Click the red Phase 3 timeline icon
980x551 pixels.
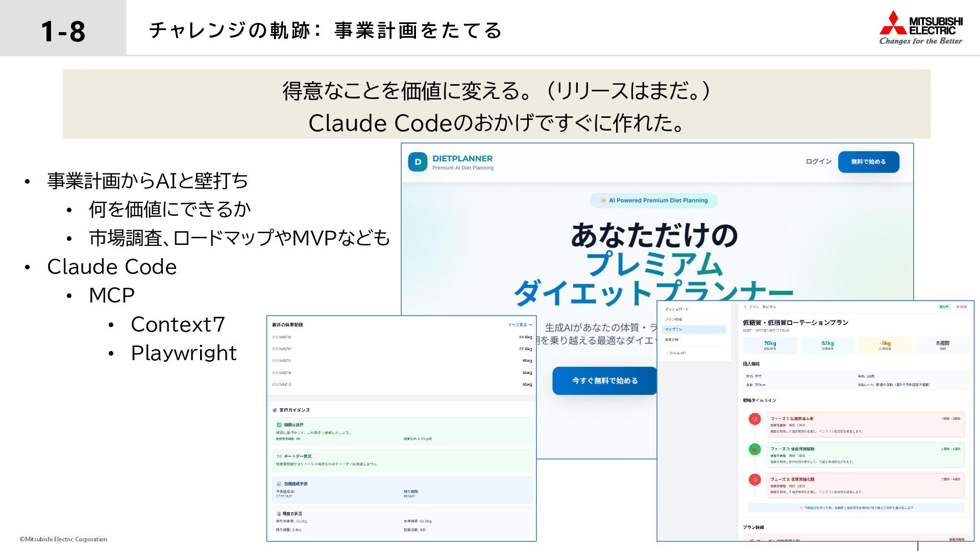754,480
